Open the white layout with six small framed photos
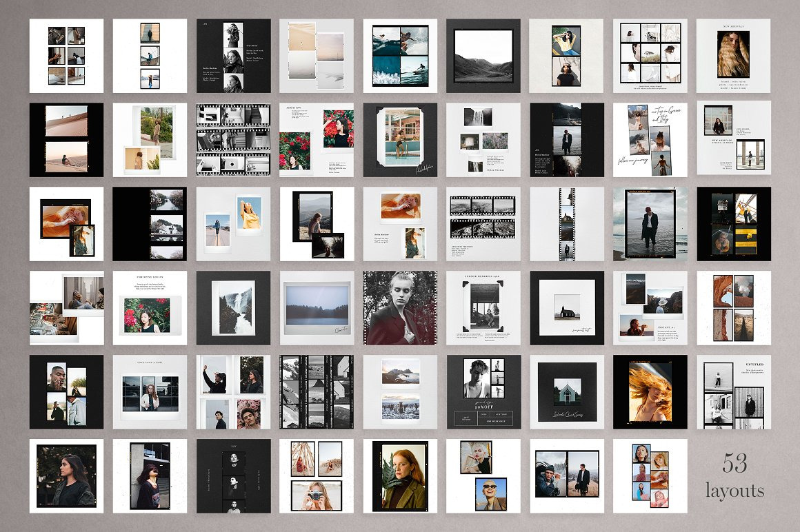Image resolution: width=800 pixels, height=532 pixels. point(66,56)
